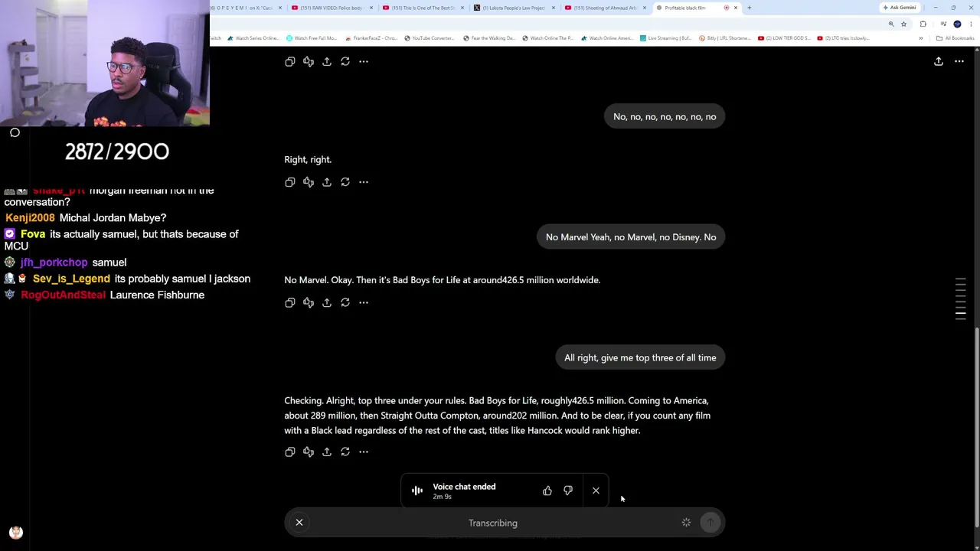Select the 'Profitable black film' tab
This screenshot has height=551, width=980.
click(697, 8)
